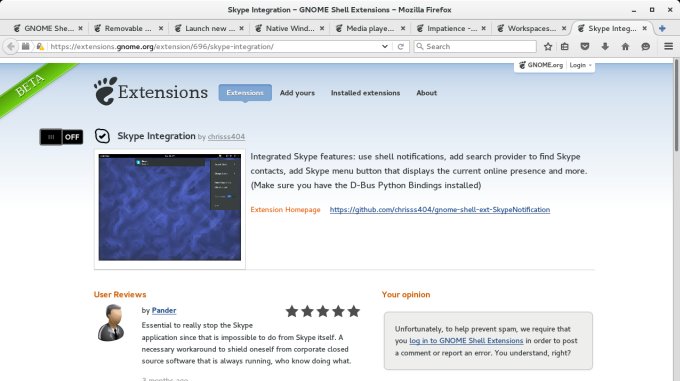The width and height of the screenshot is (680, 381).
Task: Close the Removable tab
Action: pyautogui.click(x=161, y=29)
